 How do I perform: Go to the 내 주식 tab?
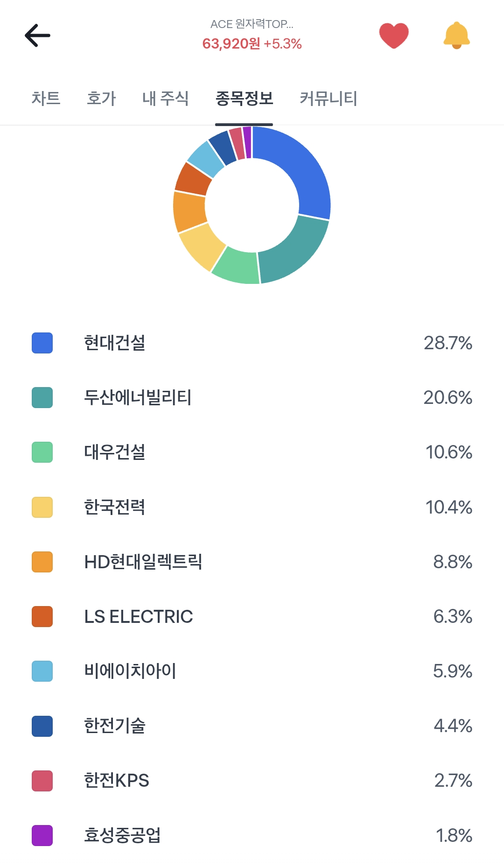(165, 99)
